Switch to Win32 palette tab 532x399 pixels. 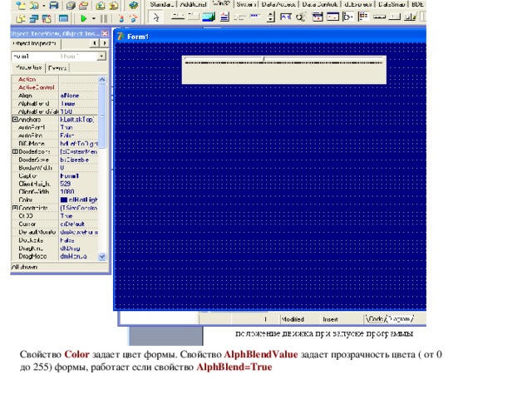click(x=221, y=3)
